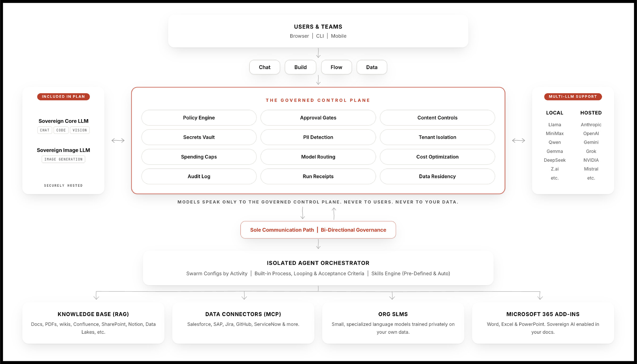Click the ORG SLMS card heading

[x=393, y=314]
